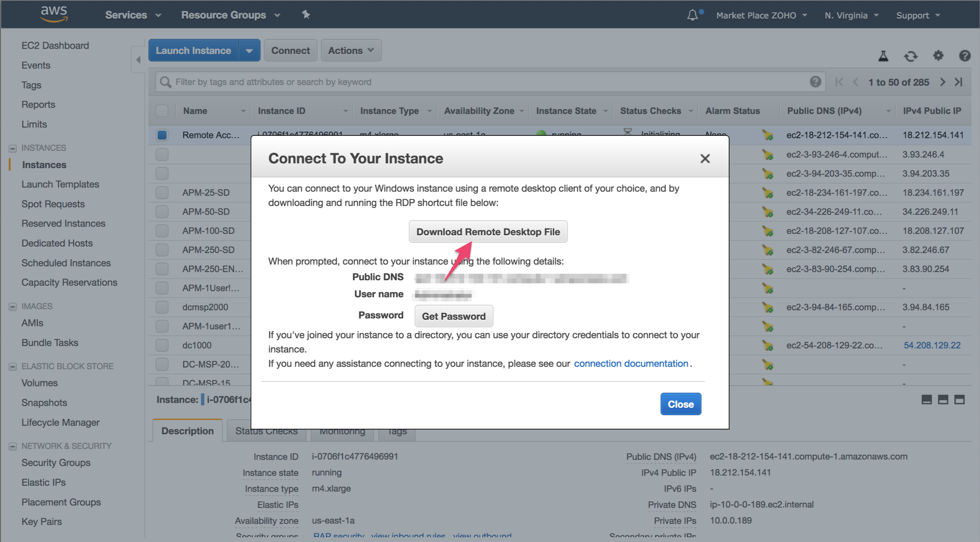Screen dimensions: 980x542
Task: Open the connection documentation link
Action: point(631,363)
